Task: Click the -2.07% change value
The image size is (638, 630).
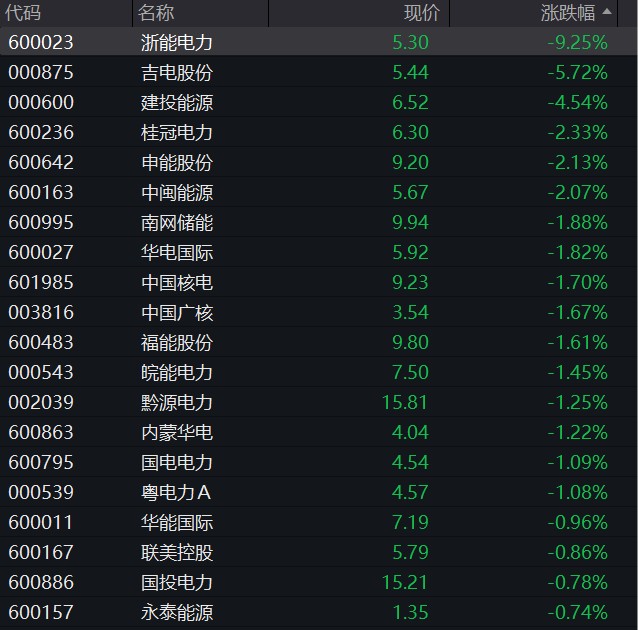Action: tap(577, 192)
